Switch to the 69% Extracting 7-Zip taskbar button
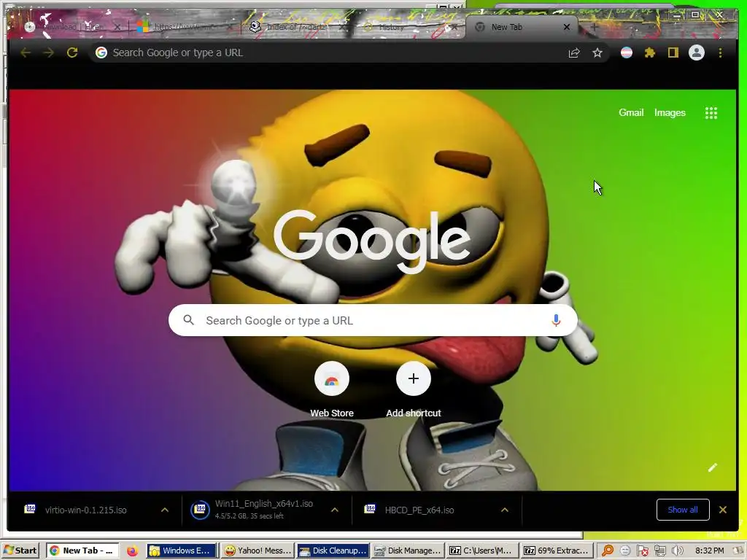 (x=557, y=551)
